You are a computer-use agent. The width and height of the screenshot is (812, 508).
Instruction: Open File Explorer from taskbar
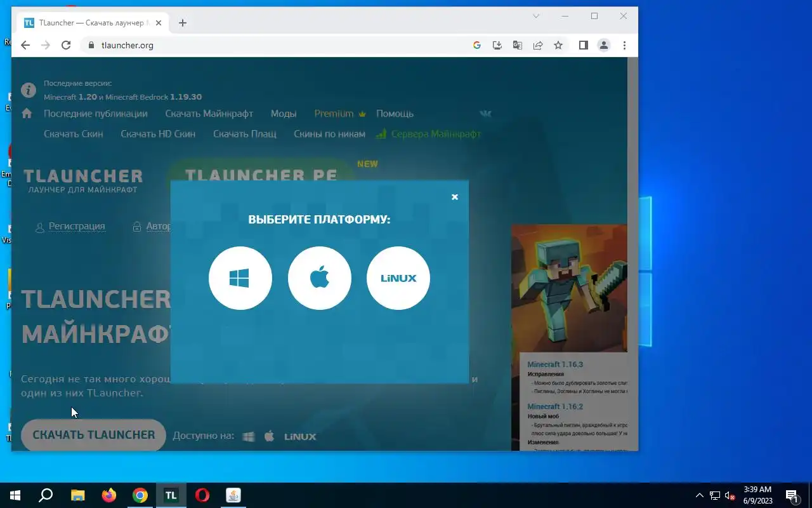pyautogui.click(x=77, y=495)
